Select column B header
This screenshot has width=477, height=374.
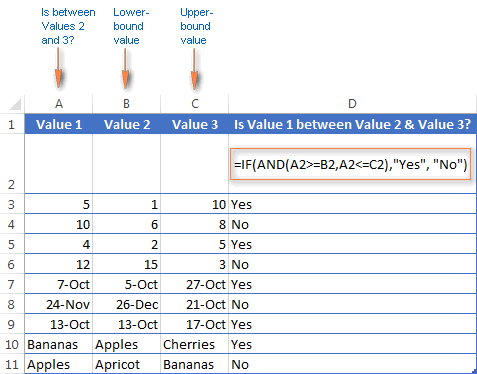pyautogui.click(x=127, y=104)
